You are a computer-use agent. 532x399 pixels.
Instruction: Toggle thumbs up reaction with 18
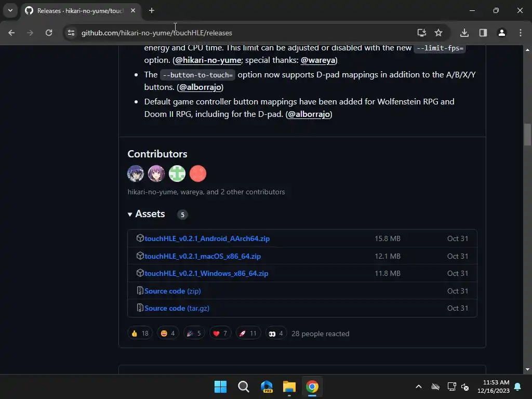point(140,333)
